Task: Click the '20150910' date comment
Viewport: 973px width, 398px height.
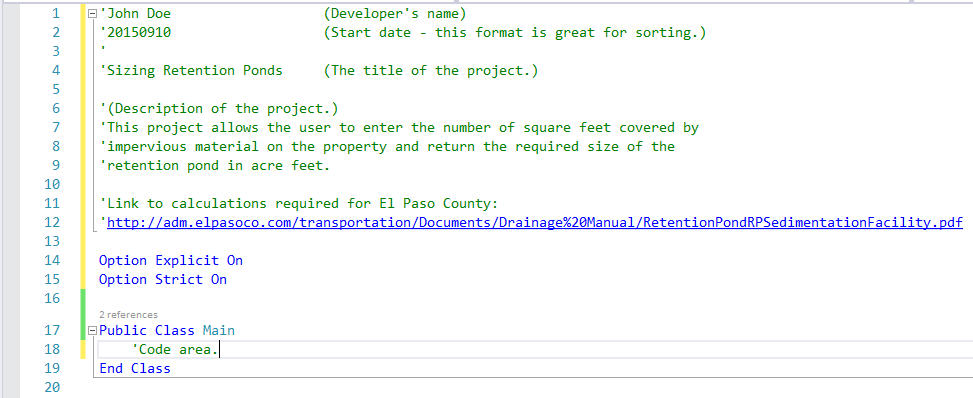Action: coord(135,32)
